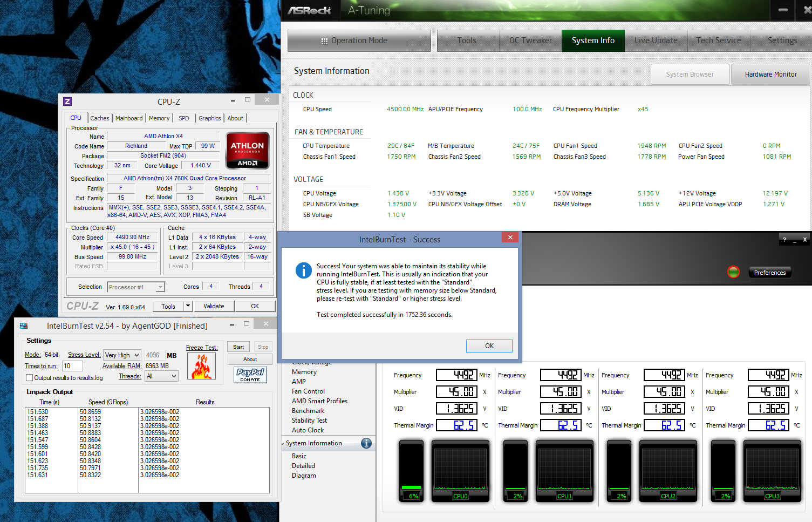Screen dimensions: 812x522
Task: Click the 2% load bar next to CPU1 graph
Action: (x=516, y=471)
